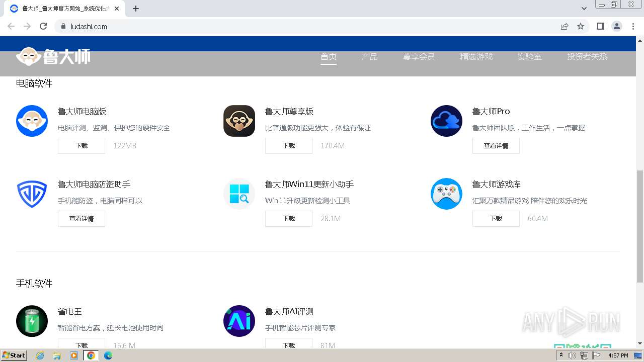Select 首页 navigation item

[x=329, y=57]
